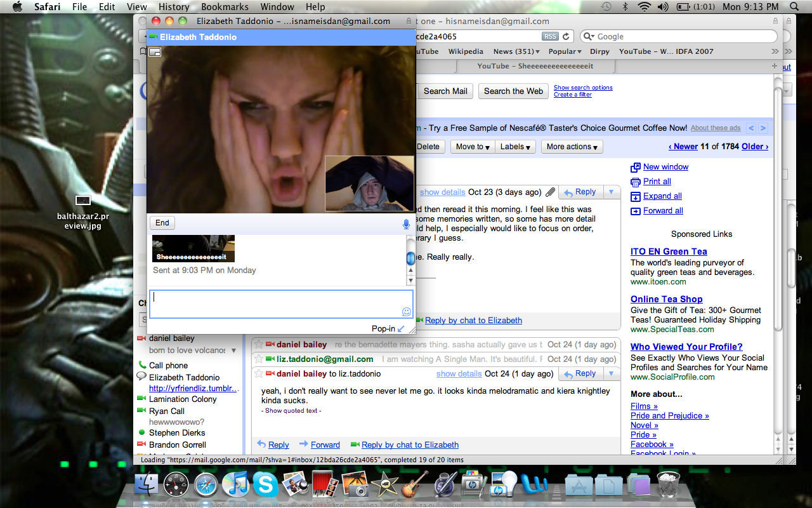
Task: Click the Search the Web button
Action: pos(513,91)
